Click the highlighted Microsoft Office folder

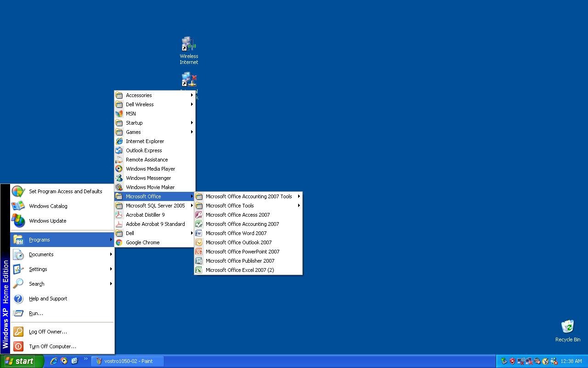155,196
